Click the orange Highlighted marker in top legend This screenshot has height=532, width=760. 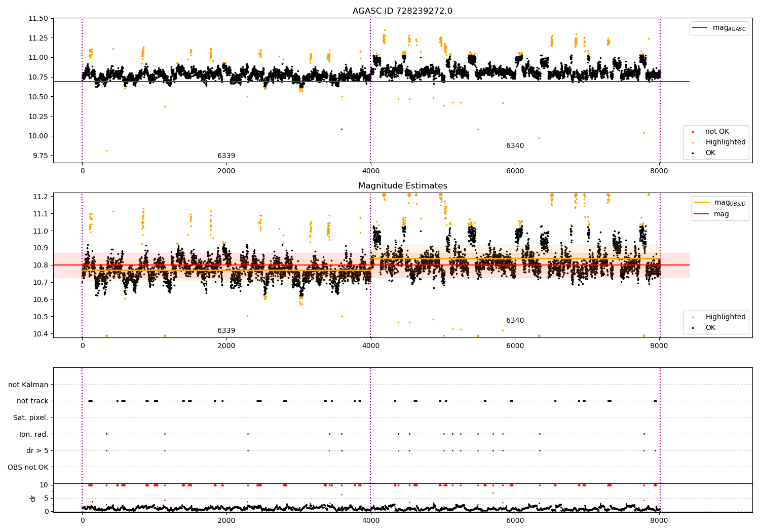tap(693, 142)
